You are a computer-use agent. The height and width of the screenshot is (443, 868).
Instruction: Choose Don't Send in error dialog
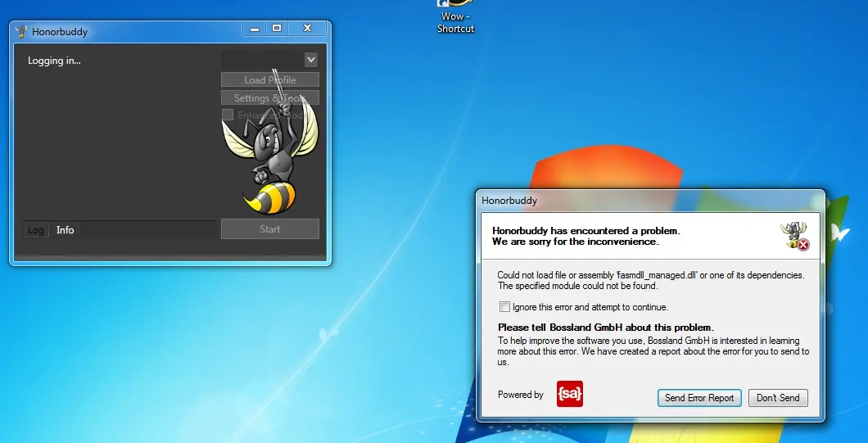tap(778, 398)
